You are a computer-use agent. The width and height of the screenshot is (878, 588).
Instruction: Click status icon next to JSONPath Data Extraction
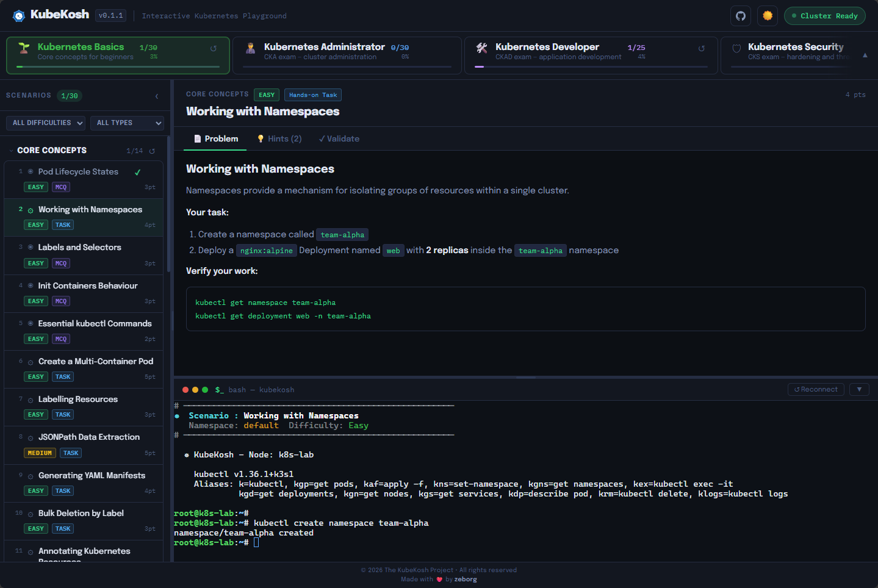tap(31, 438)
